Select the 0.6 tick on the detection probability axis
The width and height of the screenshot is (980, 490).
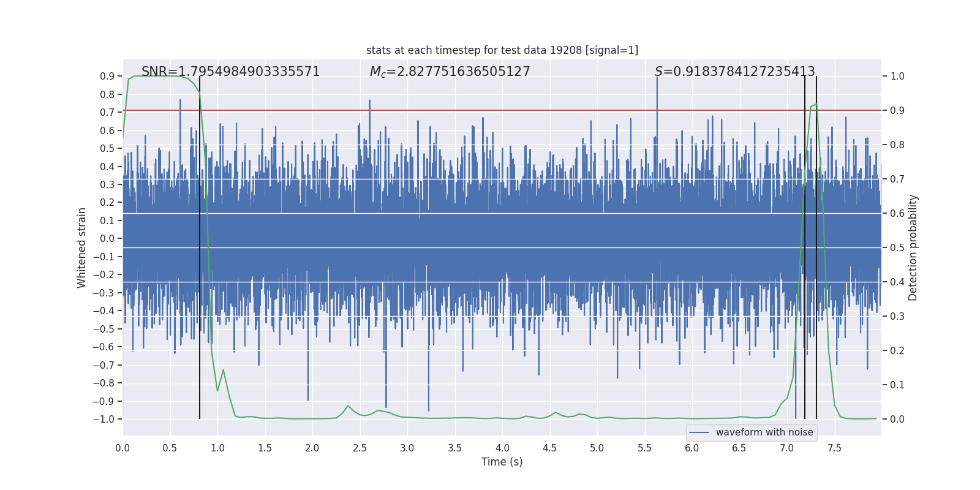pos(897,214)
